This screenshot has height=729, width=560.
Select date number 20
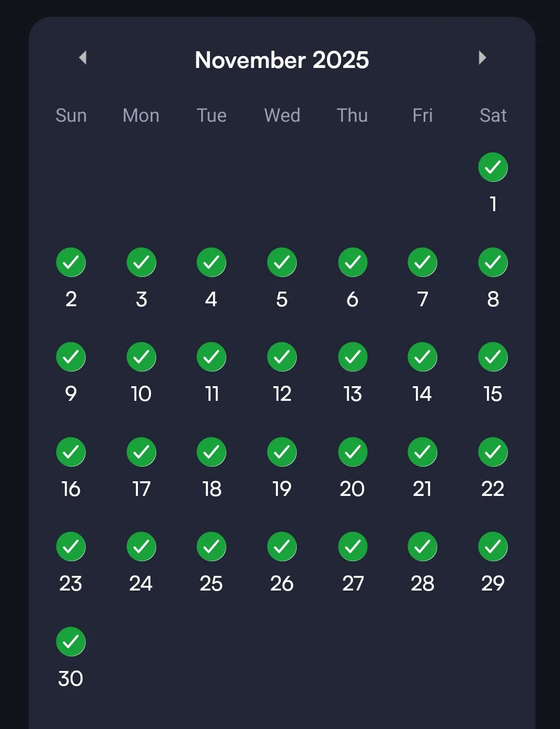tap(353, 489)
